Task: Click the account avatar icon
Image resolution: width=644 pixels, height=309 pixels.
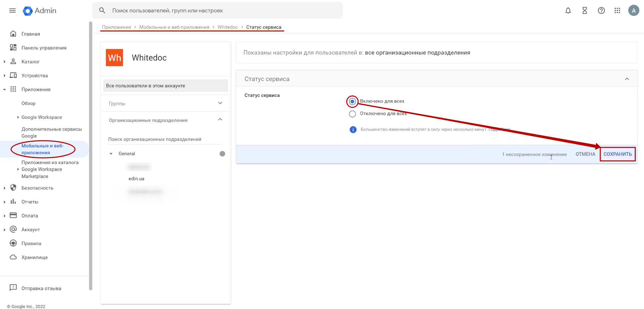Action: click(634, 10)
